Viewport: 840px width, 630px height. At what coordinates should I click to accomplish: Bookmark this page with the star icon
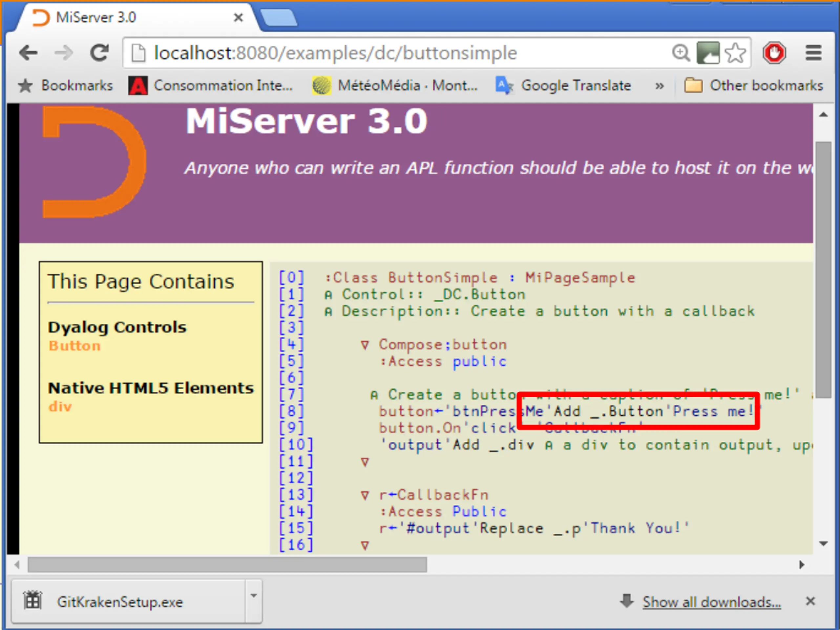point(736,53)
